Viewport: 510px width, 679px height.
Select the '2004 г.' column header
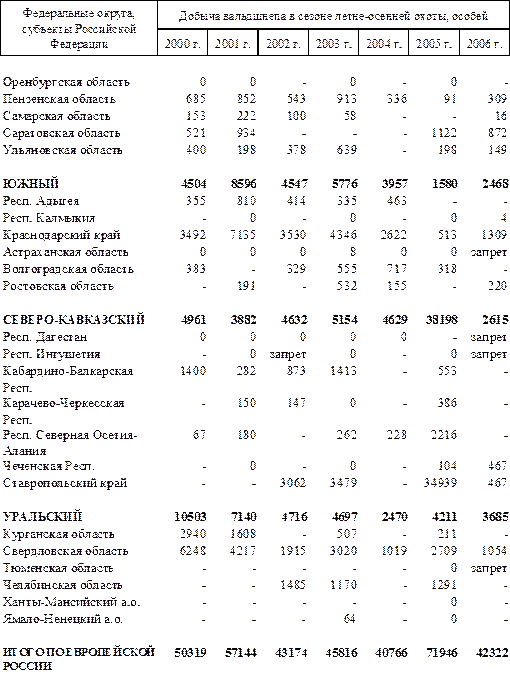coord(384,44)
